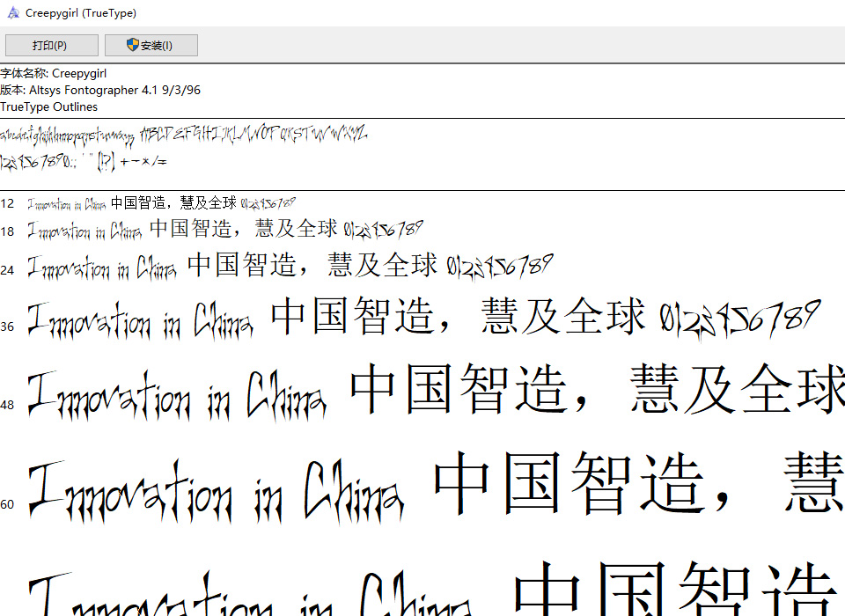Click the size label "18"
Screen dimensions: 845x616
coord(7,231)
